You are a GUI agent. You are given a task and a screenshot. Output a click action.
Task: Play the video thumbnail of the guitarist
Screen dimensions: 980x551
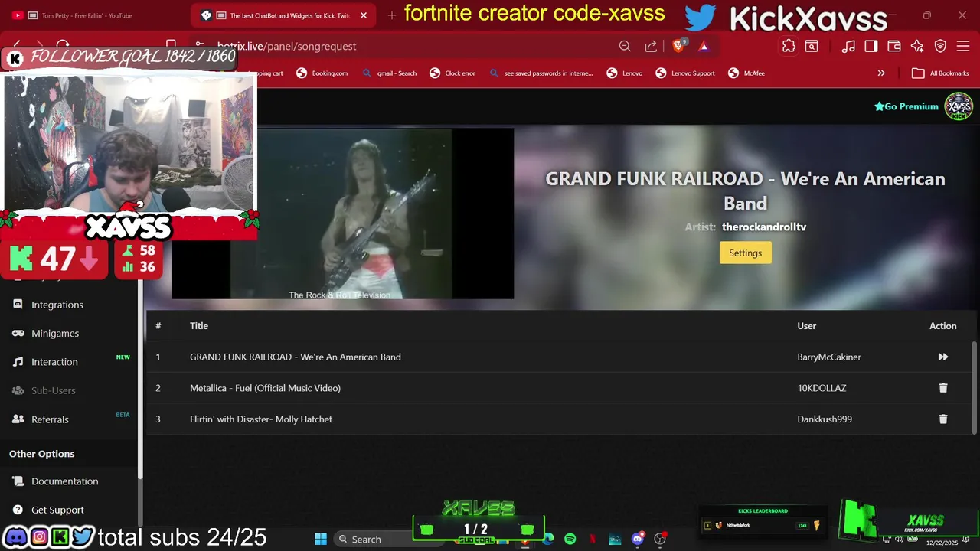[x=342, y=214]
